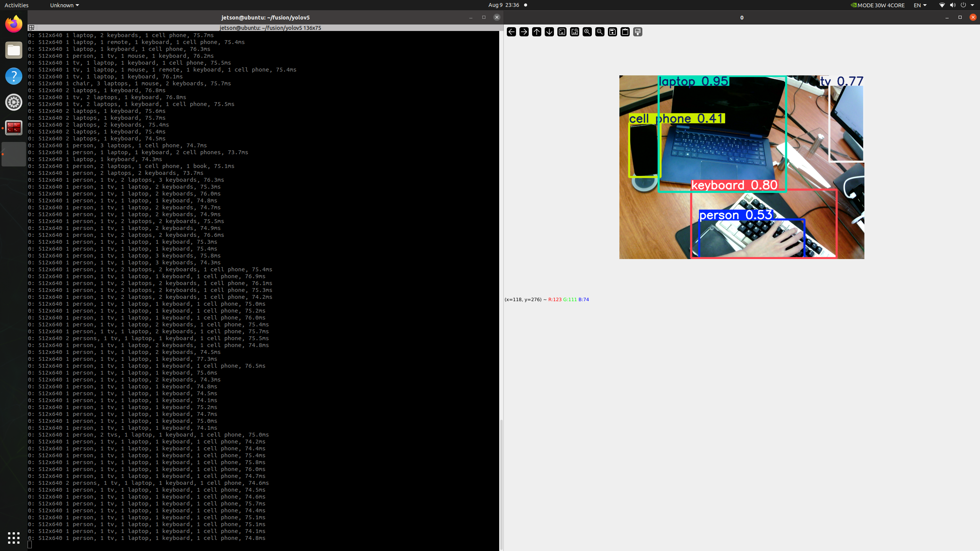Screen dimensions: 980x551
Task: Pan the image up with the up arrow tool
Action: (x=537, y=32)
